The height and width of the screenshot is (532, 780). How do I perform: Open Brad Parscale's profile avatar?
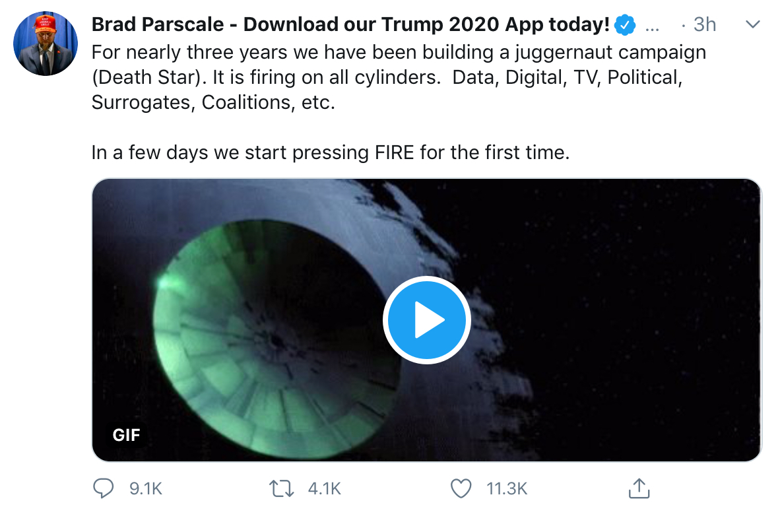(46, 44)
